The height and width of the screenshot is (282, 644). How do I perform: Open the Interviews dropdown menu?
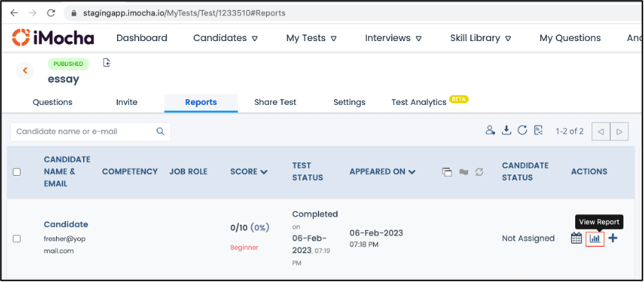[x=394, y=38]
